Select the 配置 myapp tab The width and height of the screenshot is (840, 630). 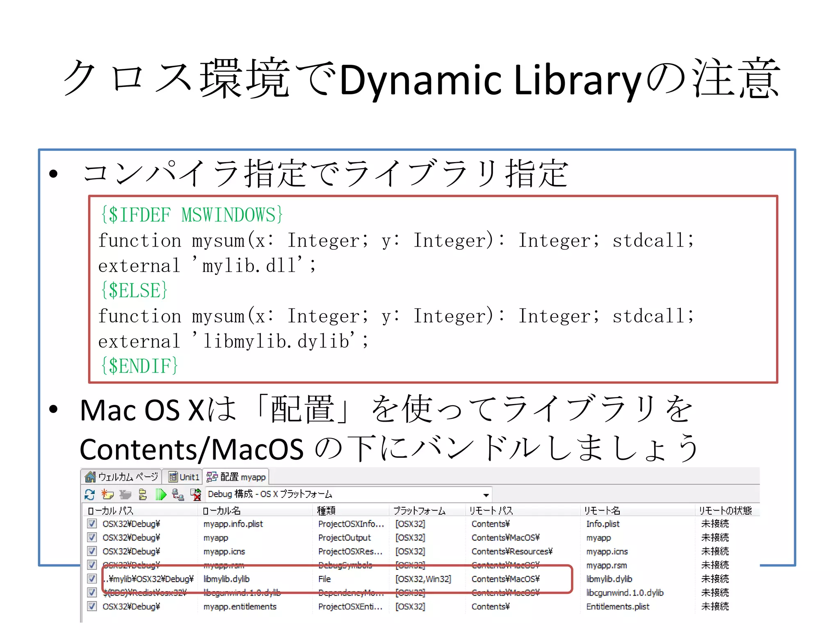(236, 477)
